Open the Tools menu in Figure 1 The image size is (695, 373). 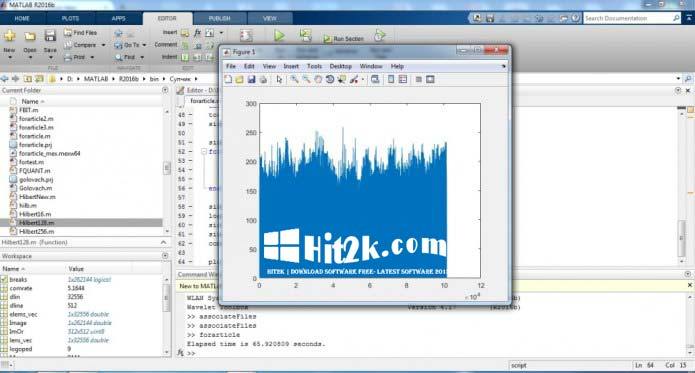click(x=314, y=66)
